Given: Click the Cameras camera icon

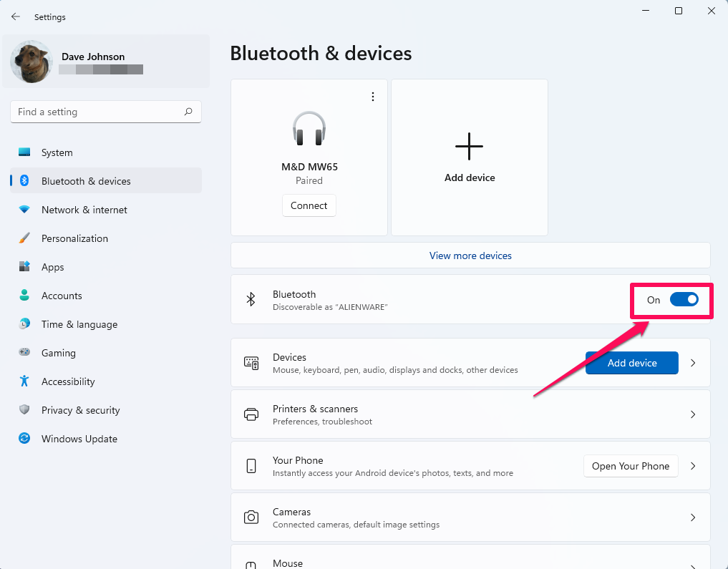Looking at the screenshot, I should tap(251, 517).
